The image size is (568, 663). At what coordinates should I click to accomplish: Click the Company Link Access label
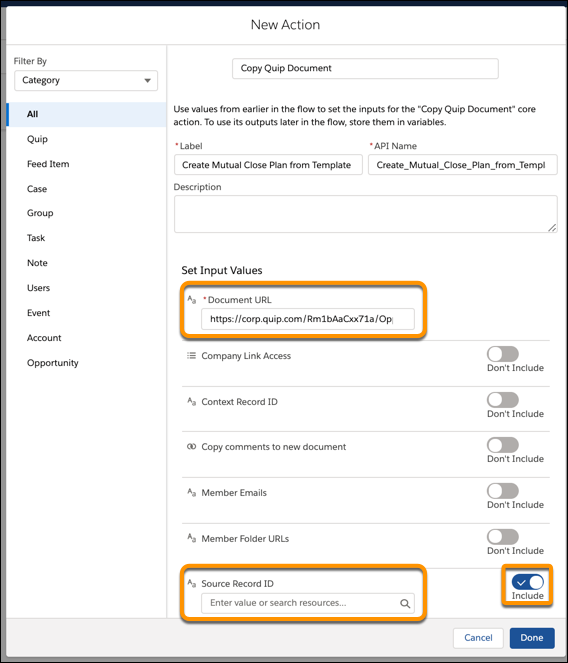point(246,356)
